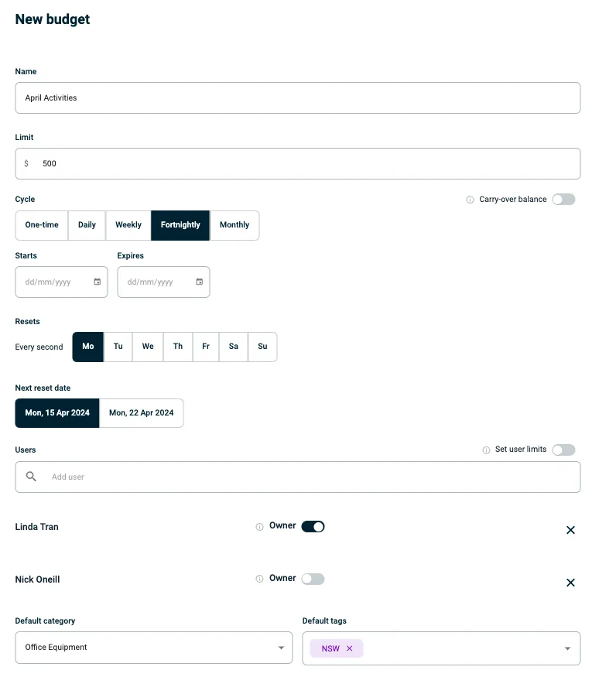Choose Mon, 22 Apr 2024 reset date
Viewport: 616px width, 677px height.
[x=142, y=413]
